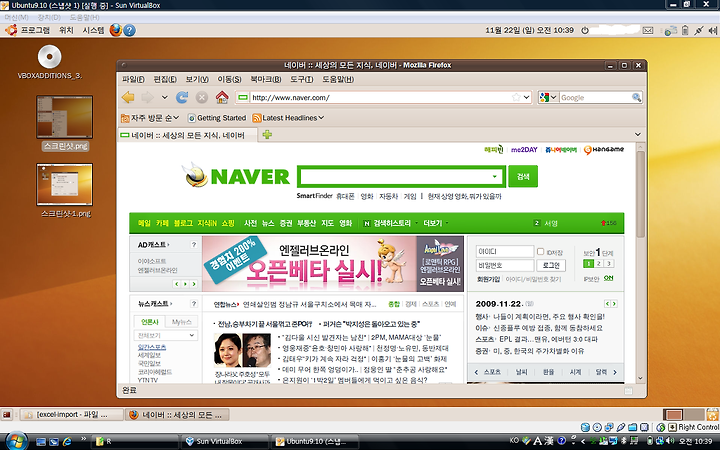
Task: Open Naver search box autocomplete arrow
Action: [495, 176]
